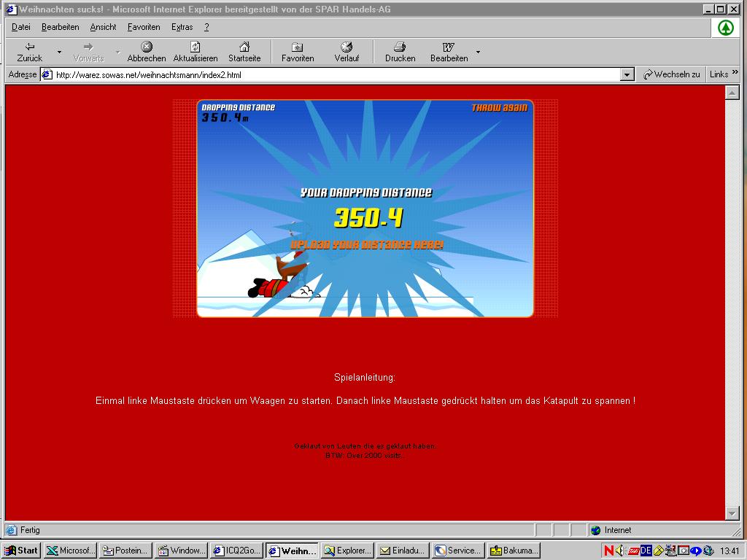747x560 pixels.
Task: Click the Abbrechen stop icon
Action: (x=147, y=47)
